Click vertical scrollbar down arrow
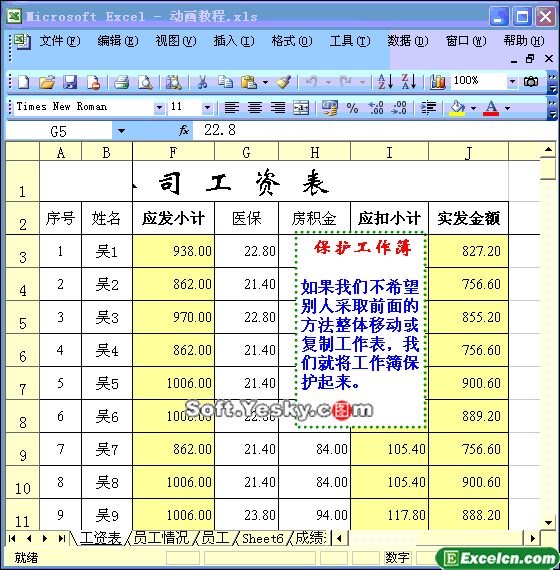 coord(549,522)
